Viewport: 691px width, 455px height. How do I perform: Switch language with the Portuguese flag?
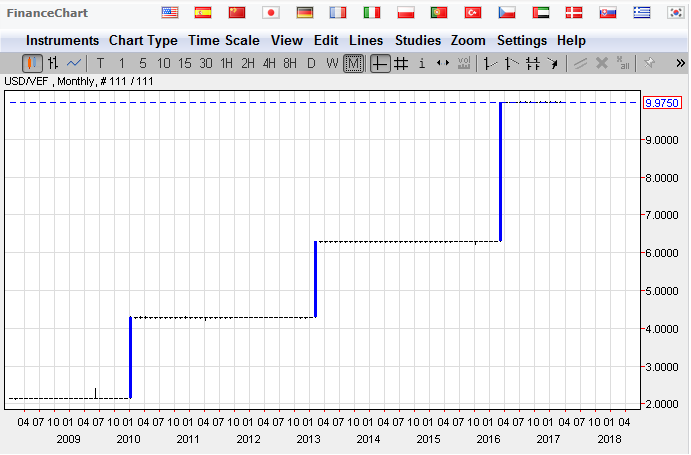click(439, 12)
